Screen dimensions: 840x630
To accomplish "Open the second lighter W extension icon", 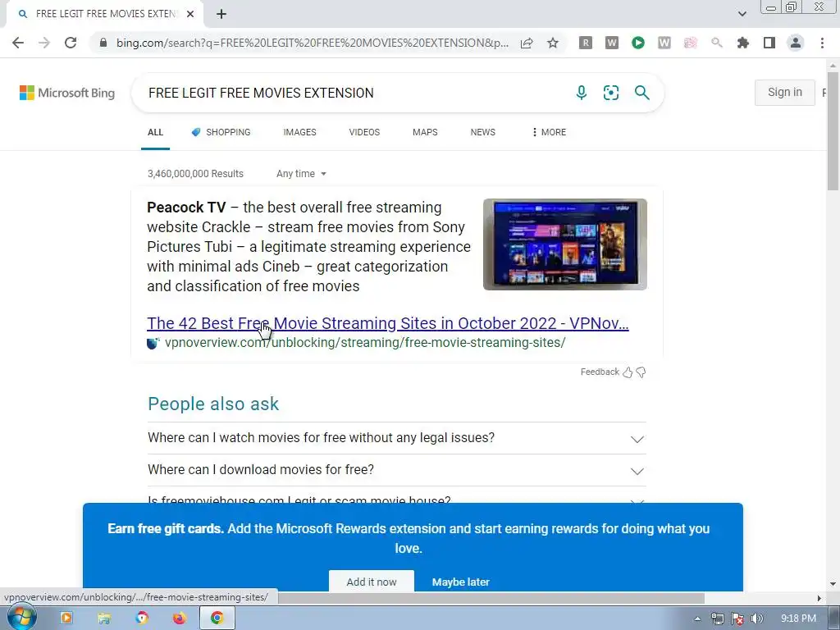I will (664, 43).
